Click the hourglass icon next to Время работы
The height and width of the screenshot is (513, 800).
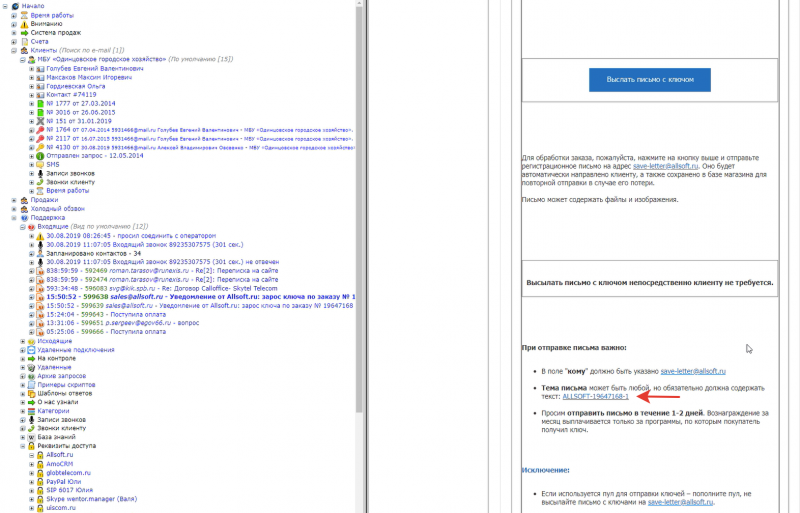coord(24,15)
